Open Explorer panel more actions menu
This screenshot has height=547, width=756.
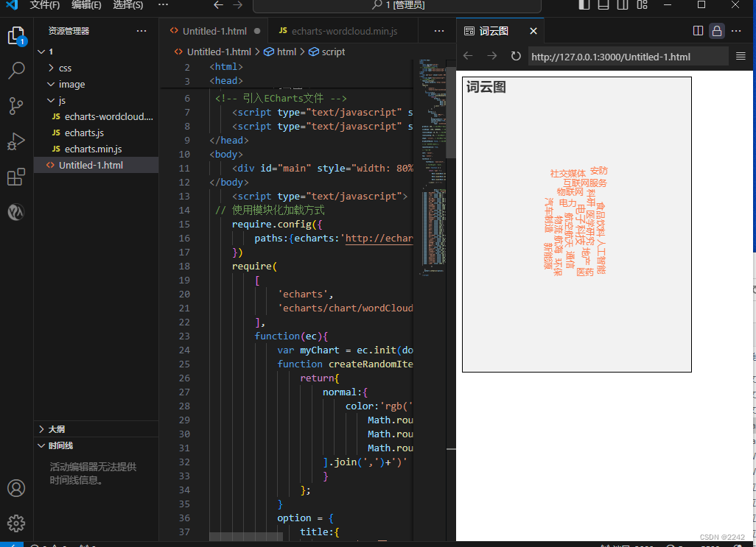click(141, 31)
